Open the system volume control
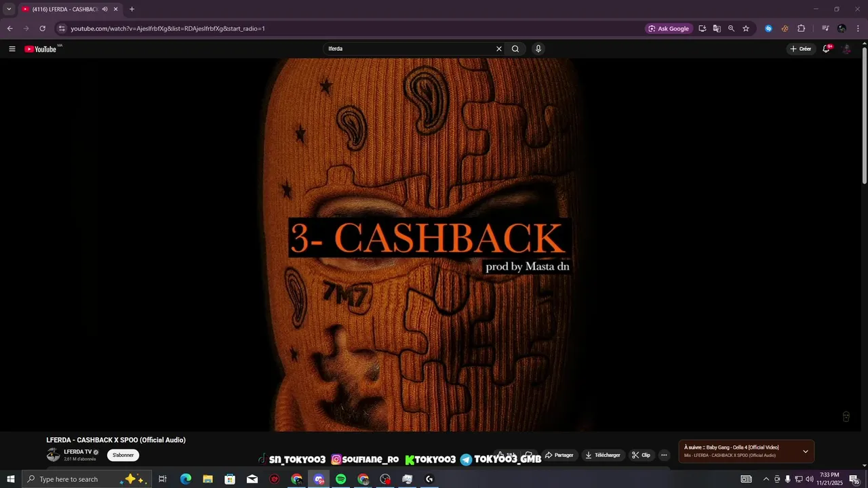This screenshot has width=868, height=488. 810,479
